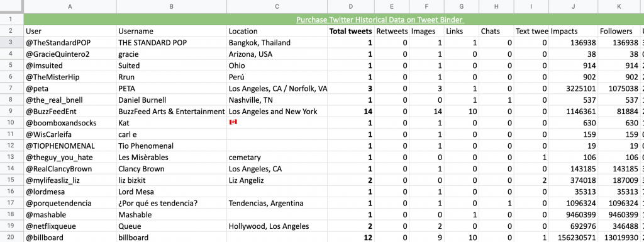Click location cell Los Angeles and New York
The image size is (644, 242).
[x=277, y=112]
